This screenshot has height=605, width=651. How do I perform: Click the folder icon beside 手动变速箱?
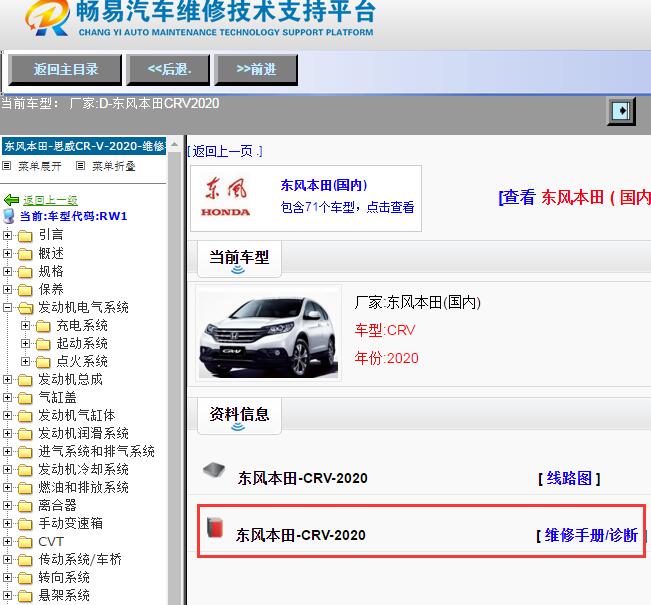pos(25,524)
